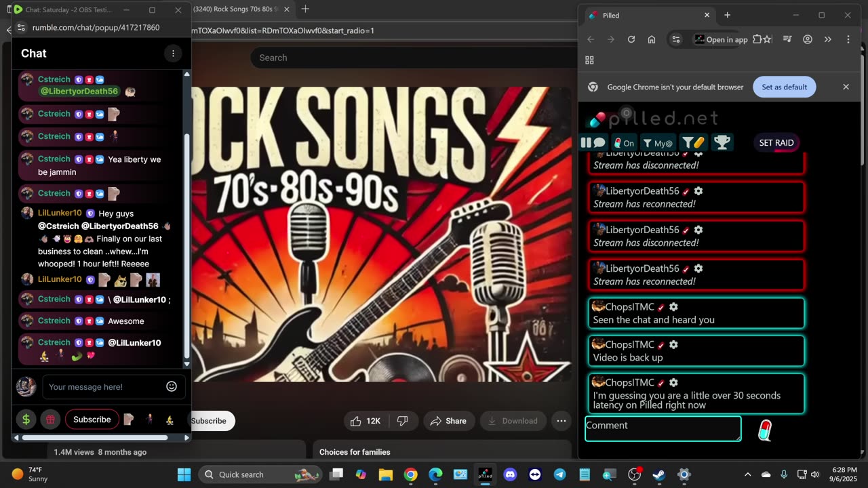Click 'Set as default' browser button
Screen dimensions: 868x488
[784, 87]
